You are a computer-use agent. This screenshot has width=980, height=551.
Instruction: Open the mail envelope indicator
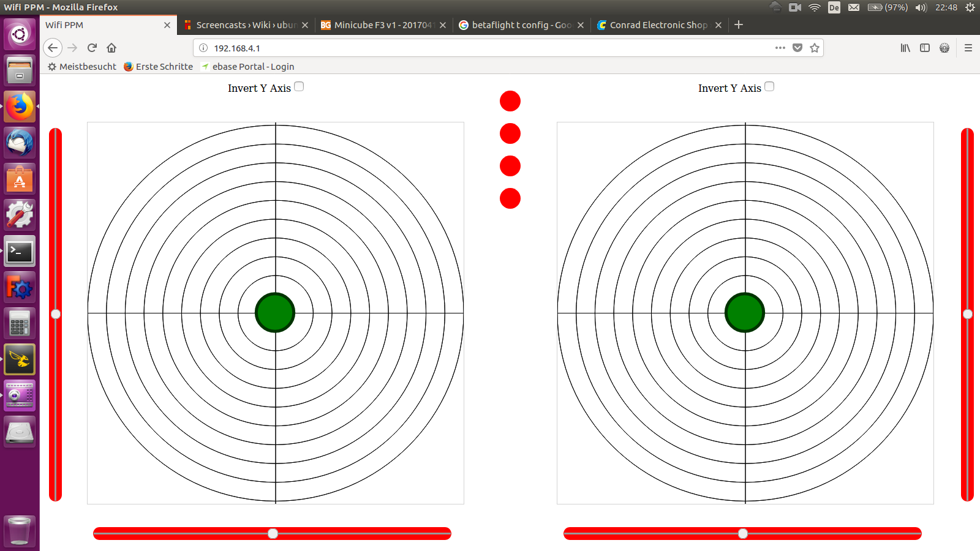[x=854, y=7]
